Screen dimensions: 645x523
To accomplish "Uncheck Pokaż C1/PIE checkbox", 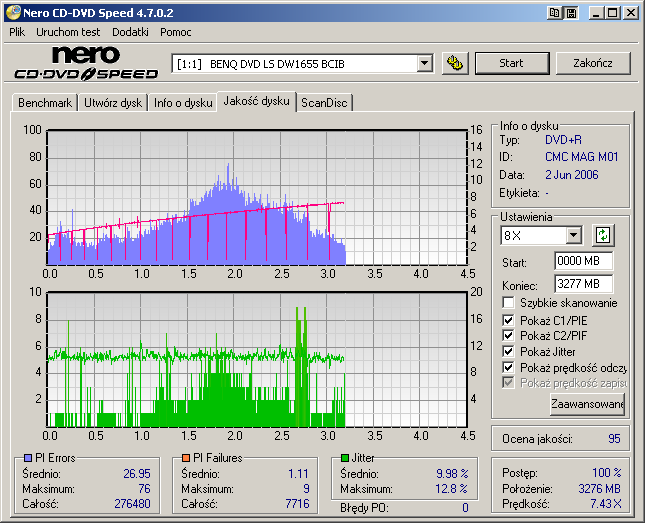I will (508, 320).
